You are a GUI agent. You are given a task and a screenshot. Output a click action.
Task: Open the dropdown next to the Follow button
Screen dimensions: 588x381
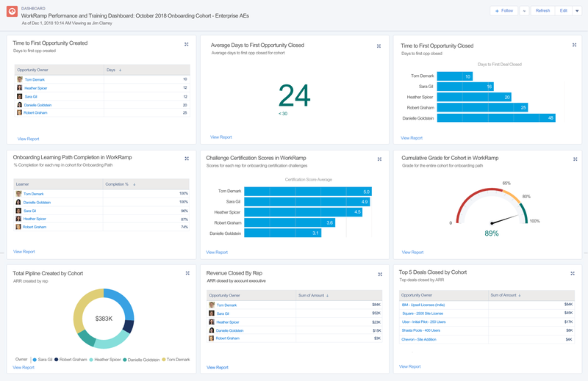(524, 11)
